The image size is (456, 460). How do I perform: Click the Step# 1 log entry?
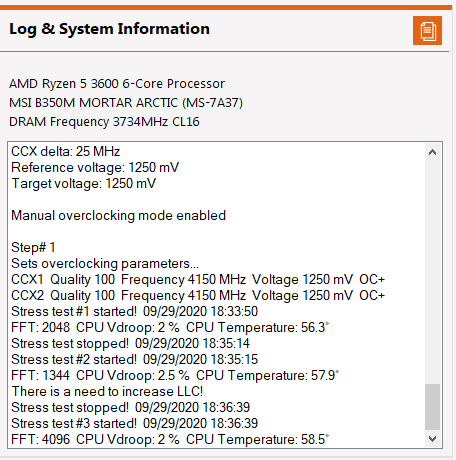point(33,248)
